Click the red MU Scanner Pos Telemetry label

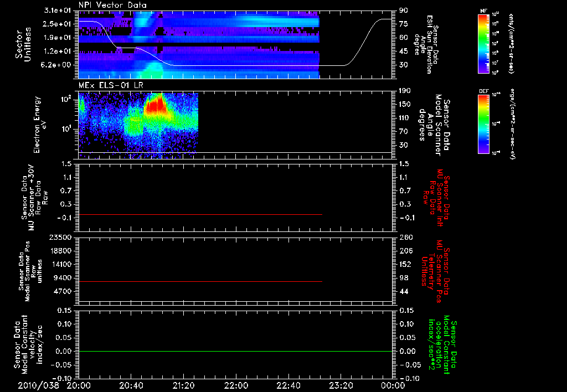(435, 271)
